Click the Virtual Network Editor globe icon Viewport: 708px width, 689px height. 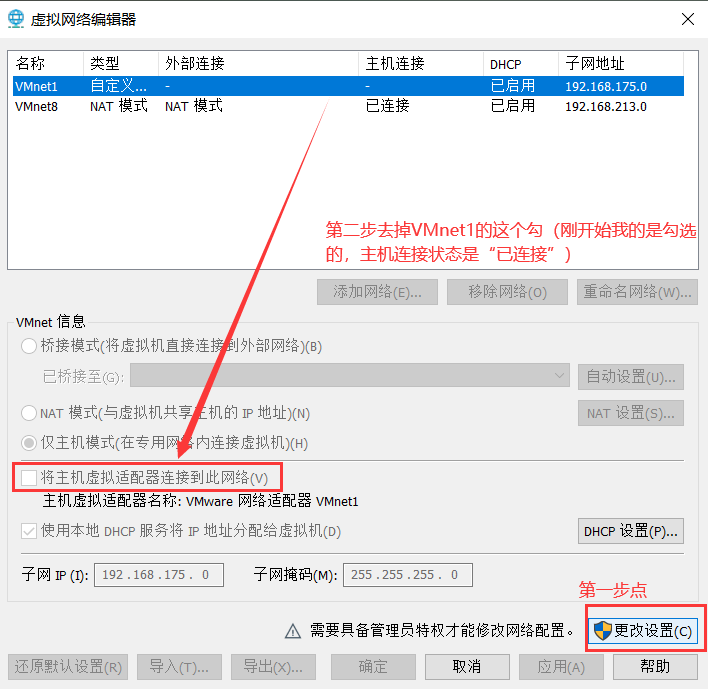pyautogui.click(x=16, y=19)
